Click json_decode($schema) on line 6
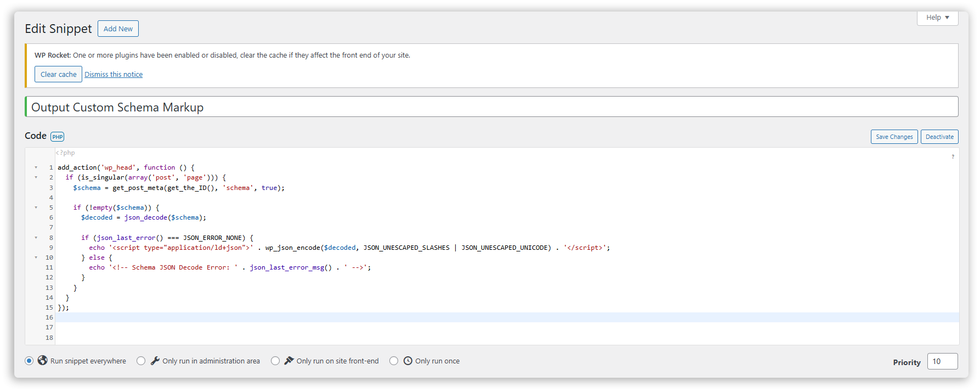 163,217
